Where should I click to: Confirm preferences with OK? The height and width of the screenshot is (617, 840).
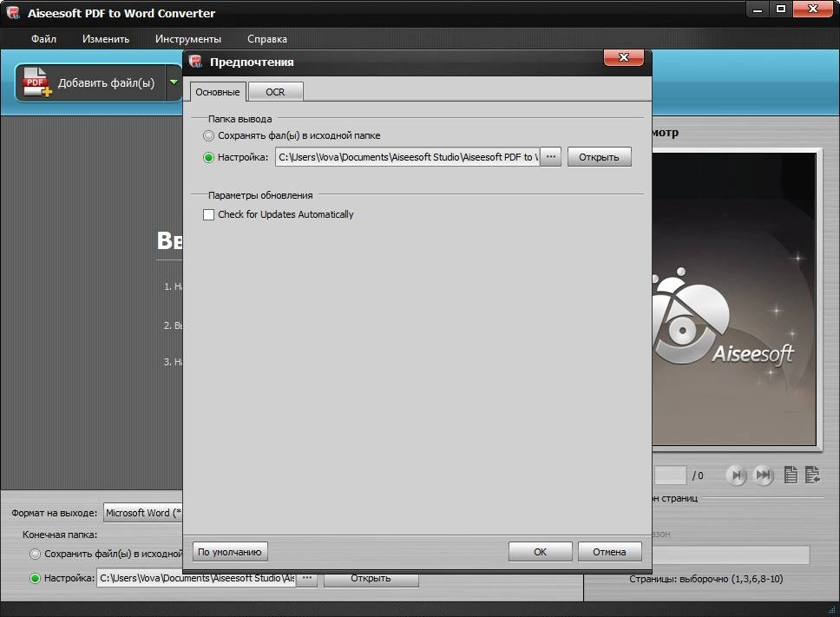pyautogui.click(x=540, y=552)
